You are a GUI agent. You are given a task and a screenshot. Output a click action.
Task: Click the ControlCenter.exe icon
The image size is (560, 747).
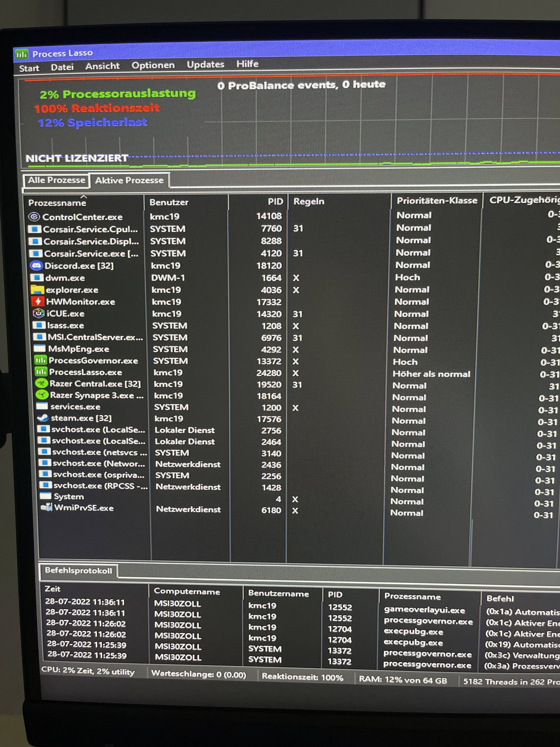click(x=34, y=217)
